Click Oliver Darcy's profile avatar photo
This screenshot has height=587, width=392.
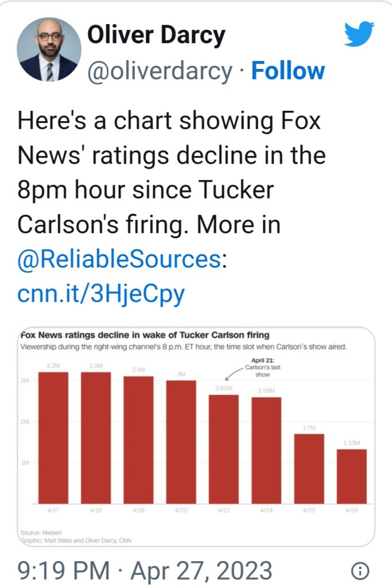point(49,49)
